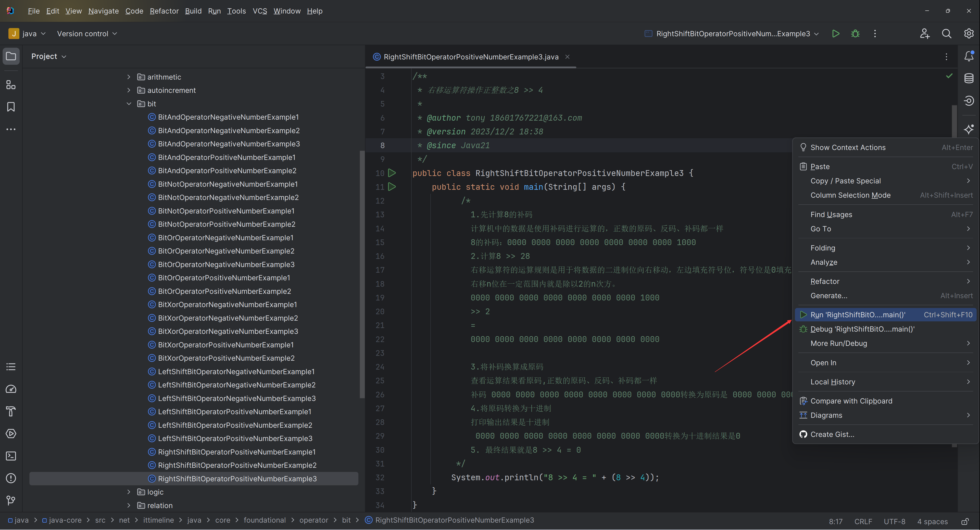Open the Build hammer tool window icon
The image size is (980, 530).
(11, 411)
